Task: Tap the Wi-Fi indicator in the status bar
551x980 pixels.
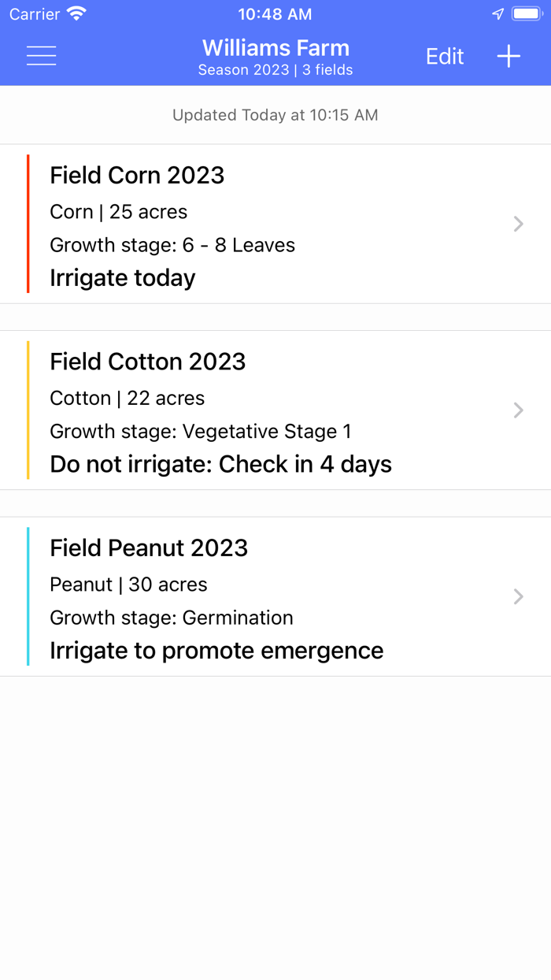Action: click(x=76, y=13)
